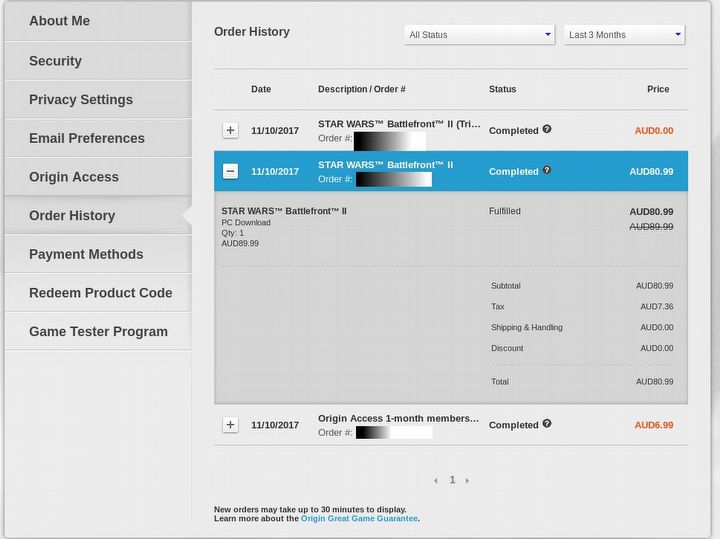Screen dimensions: 720x539
Task: Click help icon in highlighted order row
Action: point(547,171)
